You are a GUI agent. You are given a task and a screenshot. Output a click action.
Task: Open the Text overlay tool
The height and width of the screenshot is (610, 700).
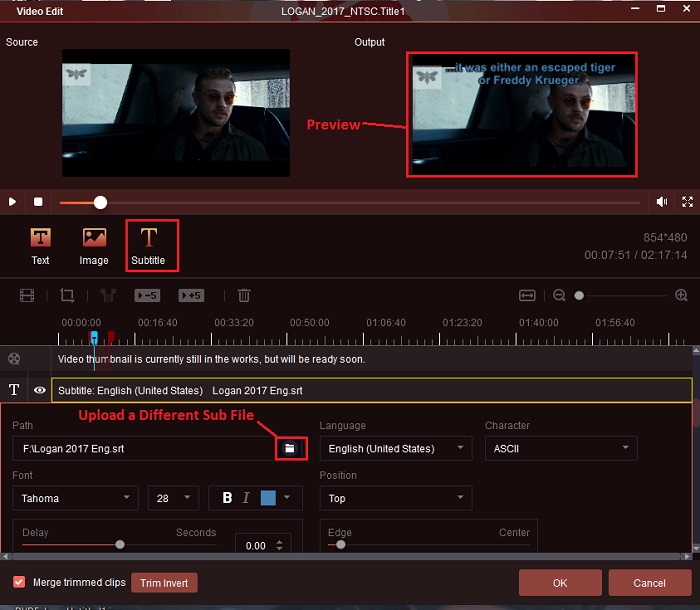40,246
